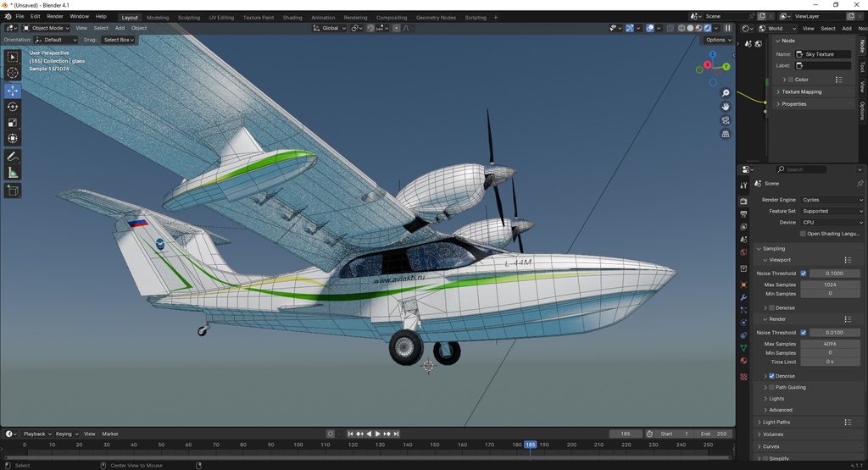Open the Render Engine Cycles dropdown

tap(832, 200)
